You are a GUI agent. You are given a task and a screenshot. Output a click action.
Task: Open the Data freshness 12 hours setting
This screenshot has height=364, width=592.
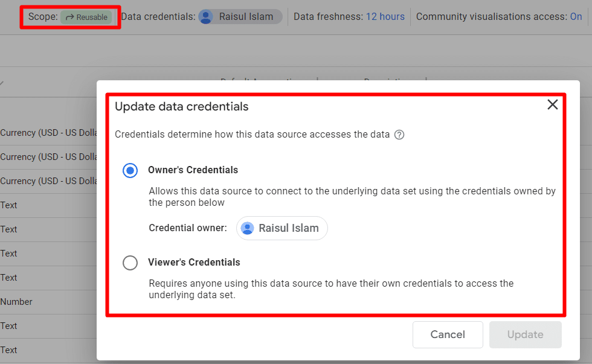pyautogui.click(x=385, y=16)
